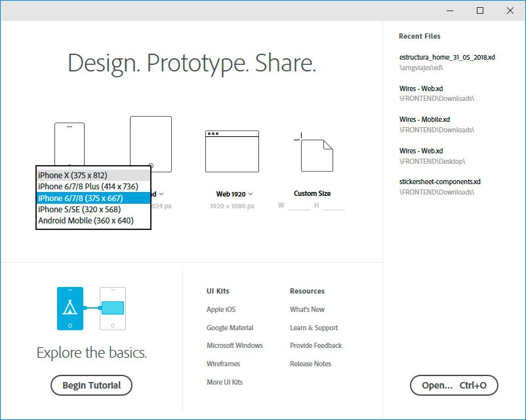This screenshot has width=526, height=420.
Task: Open the iPad size dropdown chevron
Action: coord(161,194)
